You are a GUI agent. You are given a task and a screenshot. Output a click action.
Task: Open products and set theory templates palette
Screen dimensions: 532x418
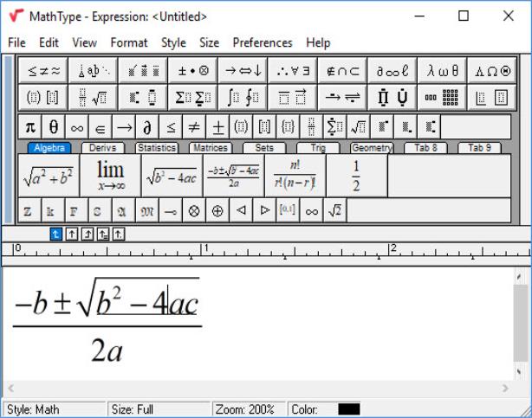click(x=393, y=98)
